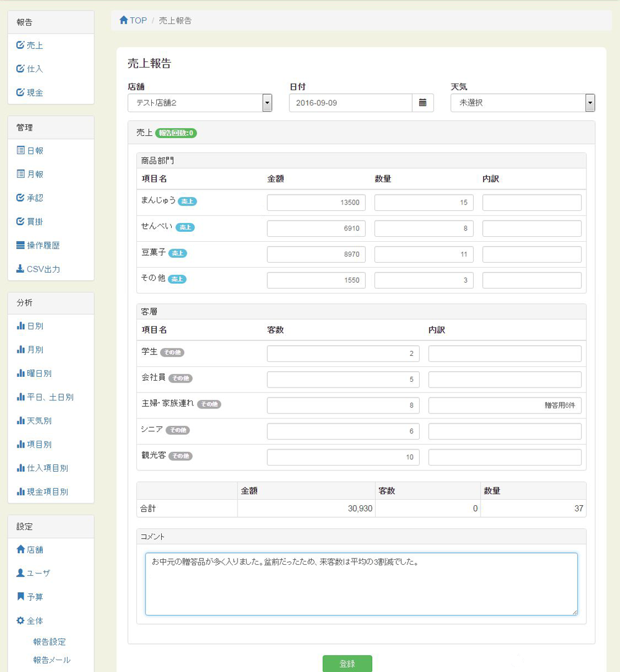Click the まんじゅう 金額 input field
620x672 pixels.
[x=316, y=203]
